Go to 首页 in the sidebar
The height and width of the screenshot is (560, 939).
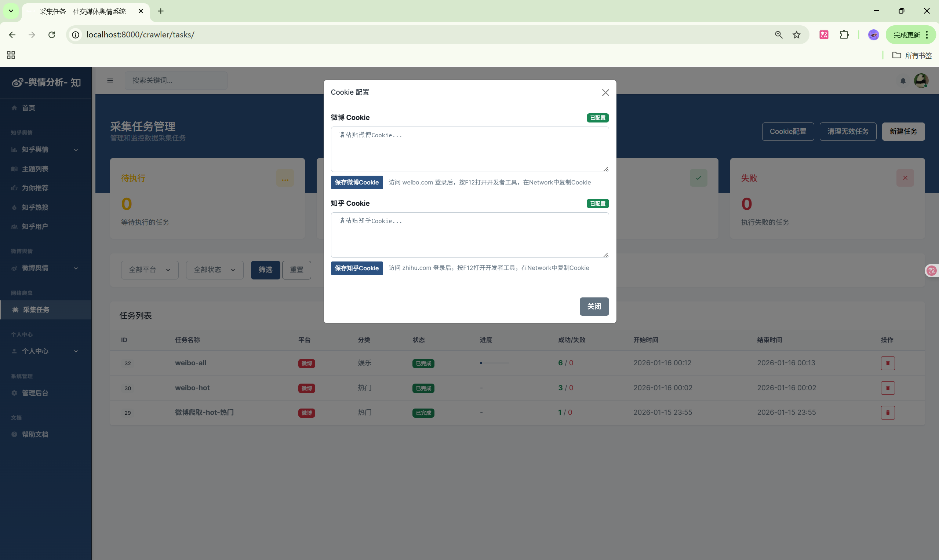click(28, 108)
